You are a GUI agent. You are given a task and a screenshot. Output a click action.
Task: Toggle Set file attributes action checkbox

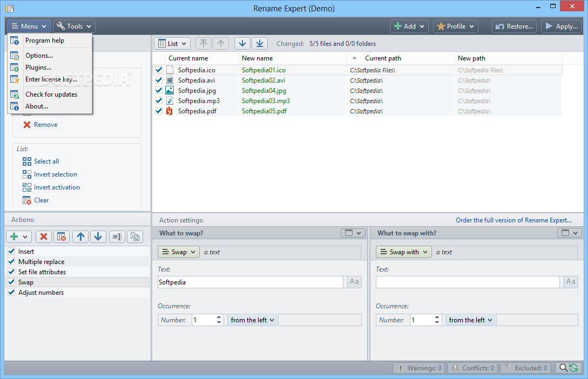pos(11,272)
